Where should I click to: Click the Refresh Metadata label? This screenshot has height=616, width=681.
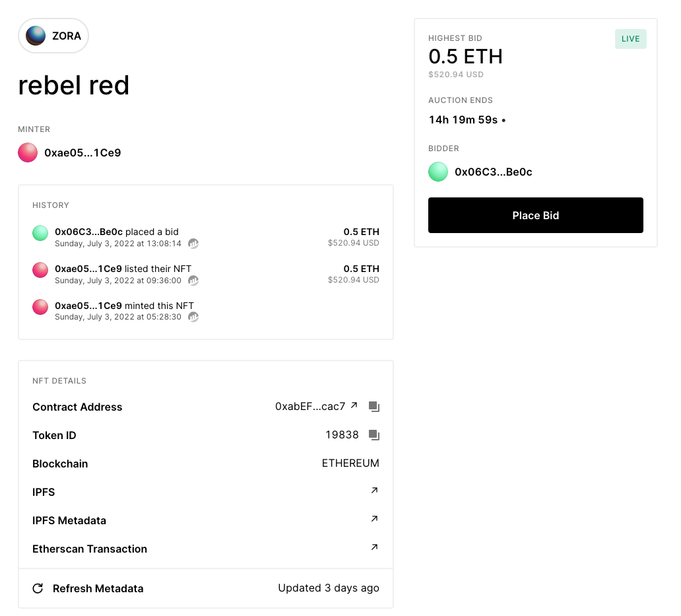pos(98,588)
